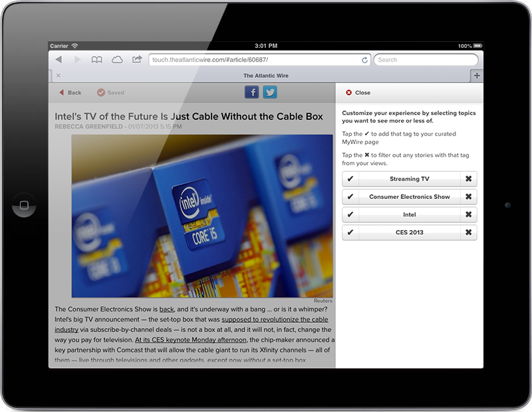
Task: Reload the page with refresh icon
Action: click(x=364, y=60)
